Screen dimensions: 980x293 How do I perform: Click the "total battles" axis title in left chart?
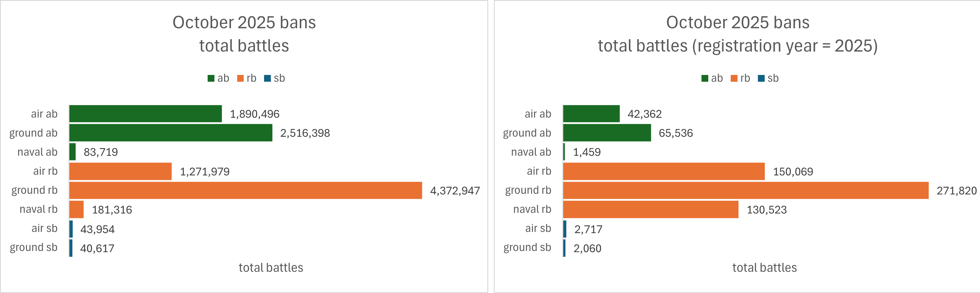point(271,268)
